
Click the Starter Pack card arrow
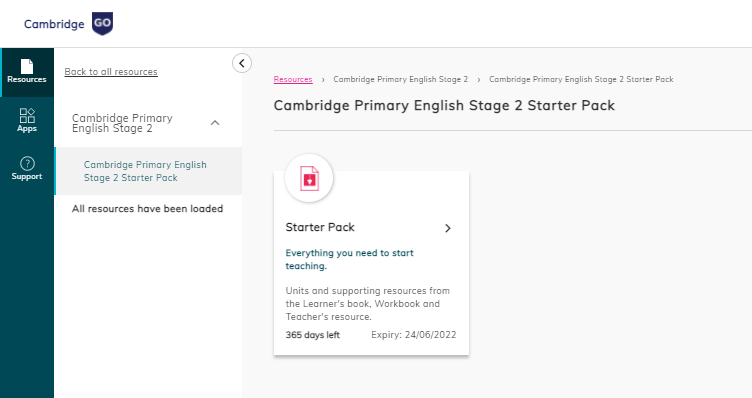point(447,228)
